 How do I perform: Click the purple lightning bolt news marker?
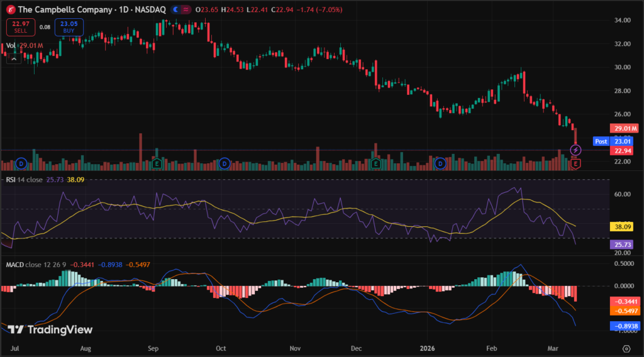(x=575, y=150)
